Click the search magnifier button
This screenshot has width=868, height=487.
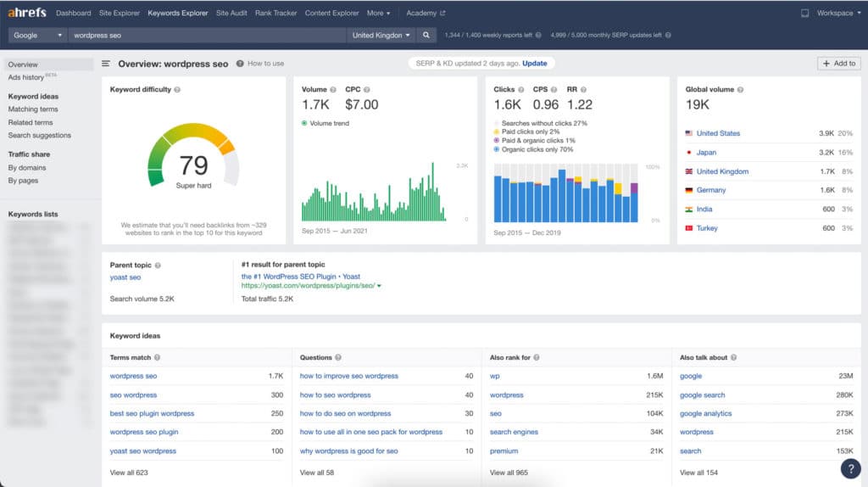(426, 35)
